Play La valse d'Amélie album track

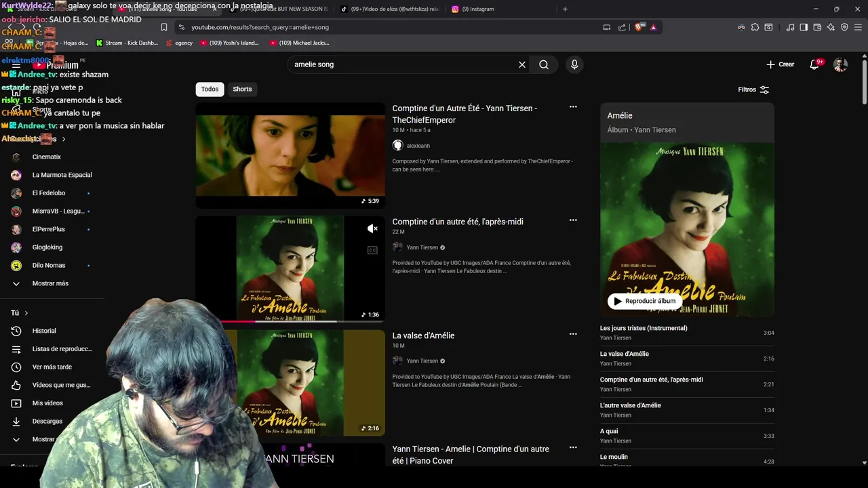[x=687, y=359]
